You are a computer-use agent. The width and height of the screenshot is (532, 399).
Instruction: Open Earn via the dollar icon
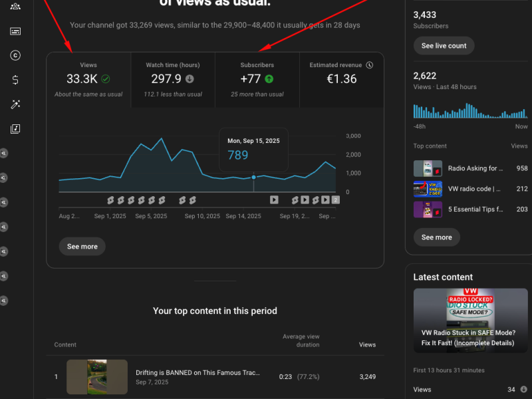pos(15,80)
